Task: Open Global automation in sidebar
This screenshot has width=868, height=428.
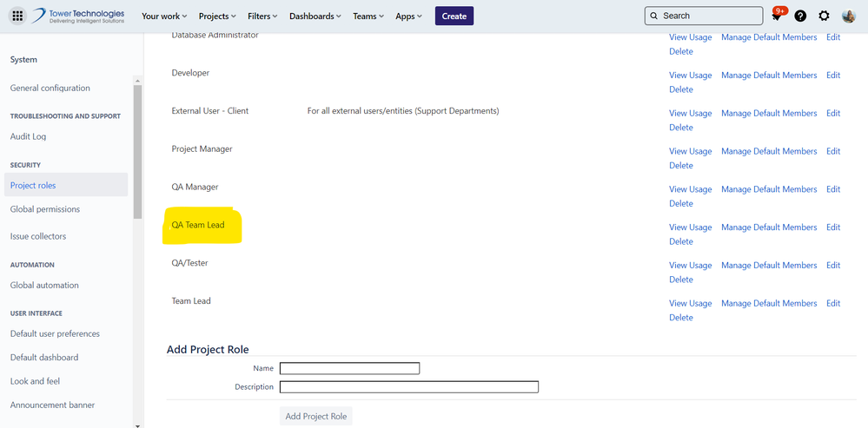Action: tap(44, 286)
